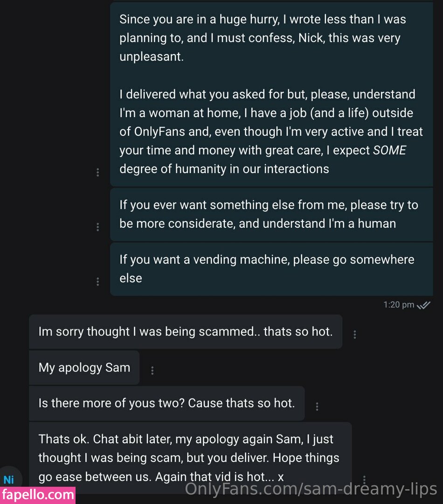Viewport: 443px width, 504px height.
Task: Select the 'If you ever want something else' bubble
Action: (x=271, y=214)
